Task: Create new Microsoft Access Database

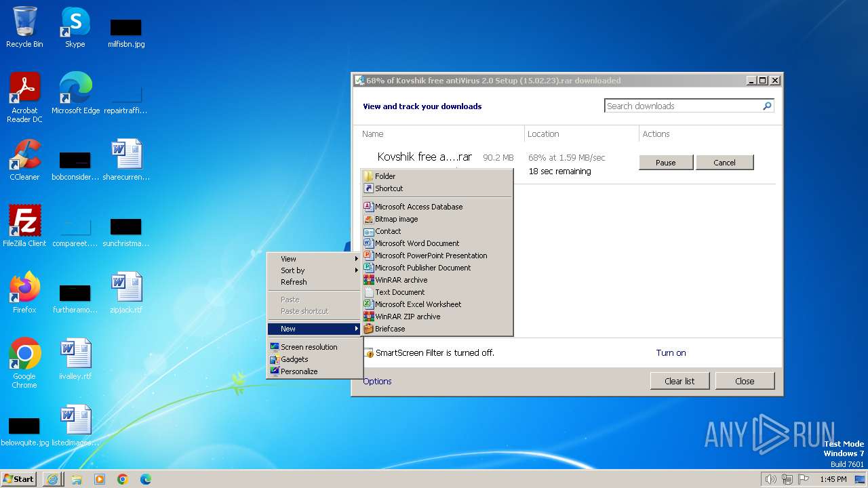Action: [x=437, y=207]
